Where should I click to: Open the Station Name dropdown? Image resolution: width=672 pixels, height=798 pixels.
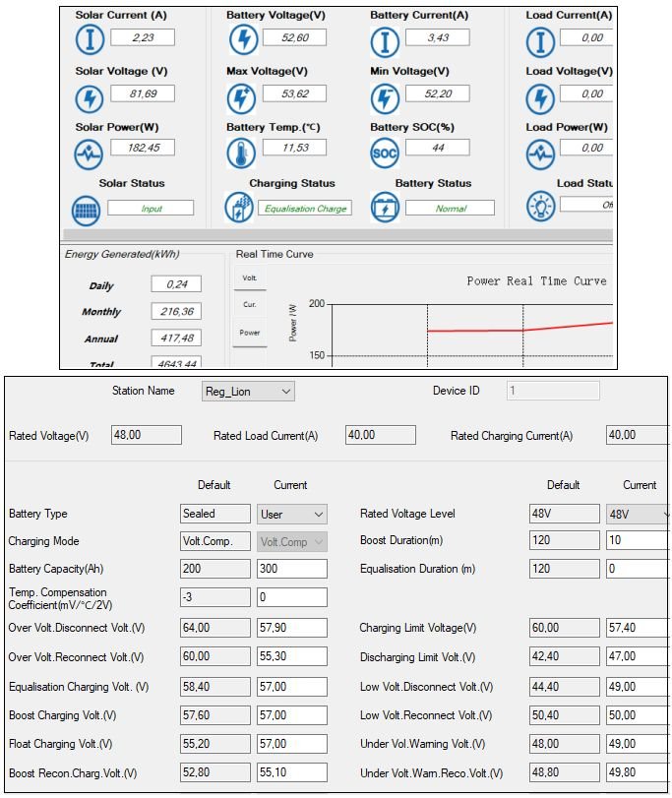[x=247, y=392]
